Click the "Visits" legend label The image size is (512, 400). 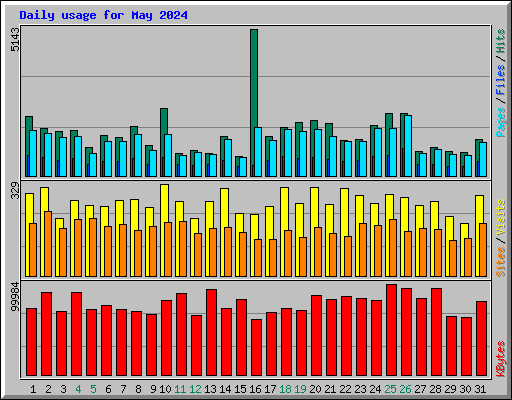[501, 218]
